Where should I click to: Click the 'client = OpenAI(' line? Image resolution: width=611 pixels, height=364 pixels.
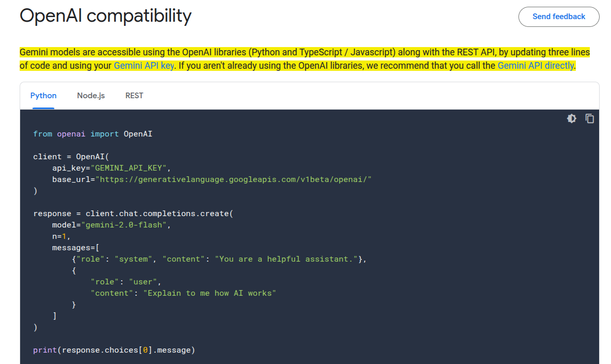(71, 157)
